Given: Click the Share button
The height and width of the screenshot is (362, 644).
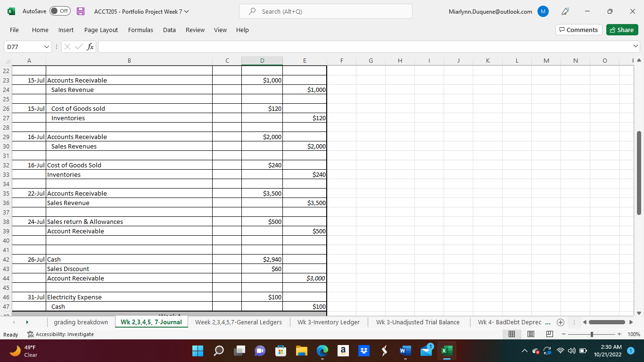Looking at the screenshot, I should [621, 29].
